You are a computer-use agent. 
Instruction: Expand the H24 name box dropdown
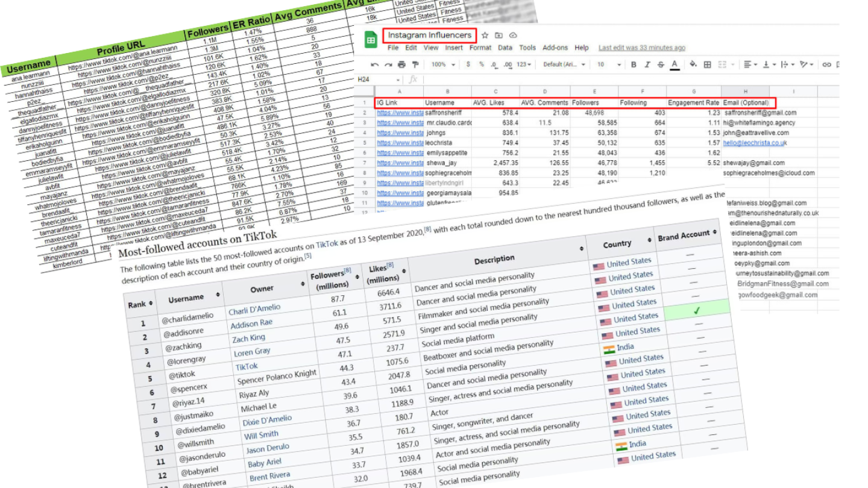pyautogui.click(x=398, y=80)
